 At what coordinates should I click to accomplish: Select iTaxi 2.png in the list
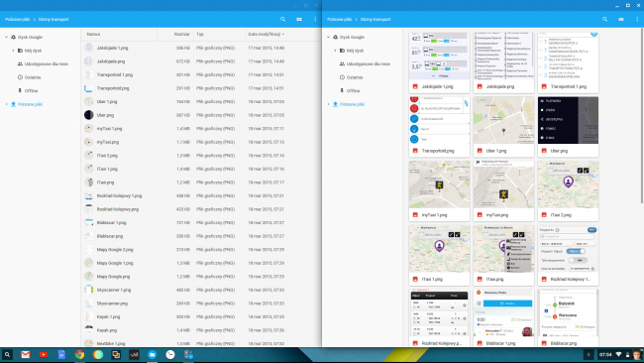coord(201,156)
